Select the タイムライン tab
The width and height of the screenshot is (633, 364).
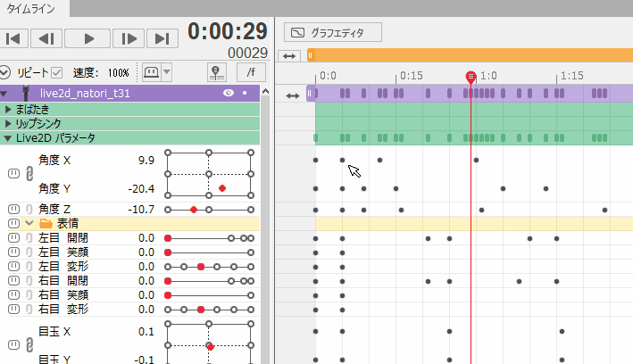point(31,8)
